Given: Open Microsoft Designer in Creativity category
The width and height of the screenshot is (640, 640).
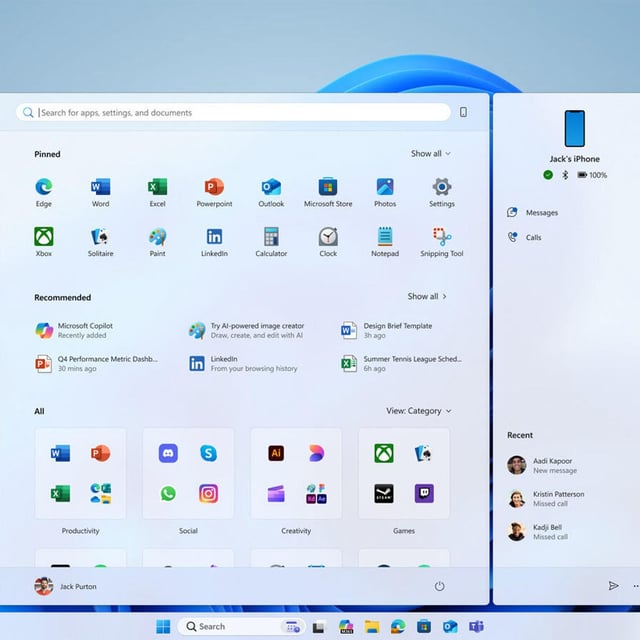Looking at the screenshot, I should tap(316, 453).
